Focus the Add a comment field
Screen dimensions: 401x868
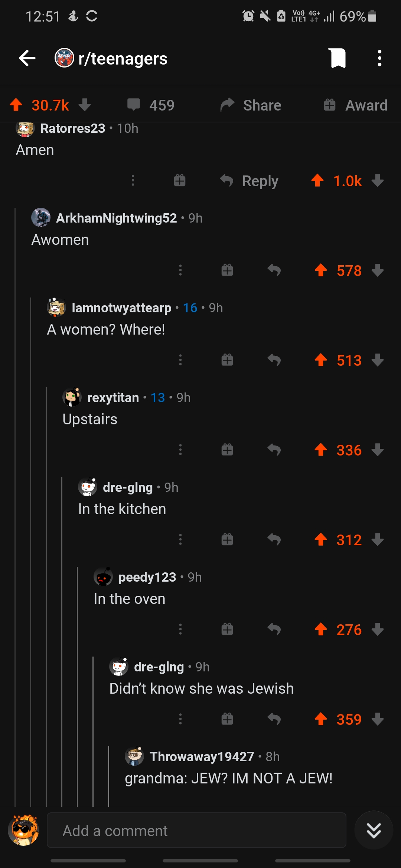tap(196, 830)
